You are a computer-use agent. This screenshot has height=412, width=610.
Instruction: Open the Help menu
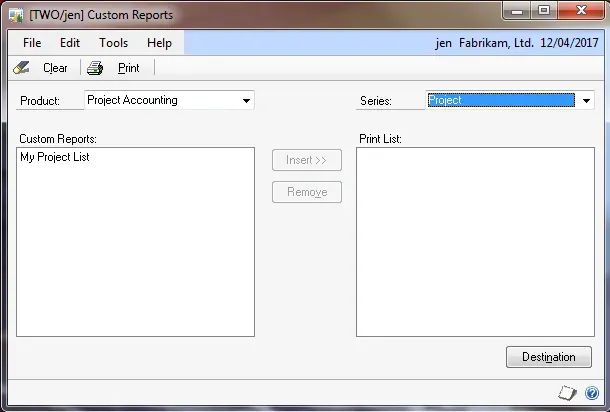(x=159, y=43)
